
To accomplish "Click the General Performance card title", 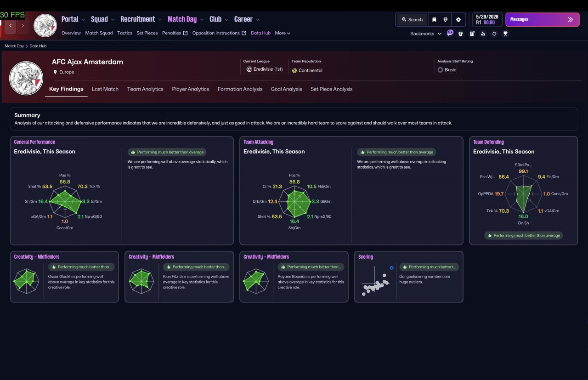I will [34, 142].
